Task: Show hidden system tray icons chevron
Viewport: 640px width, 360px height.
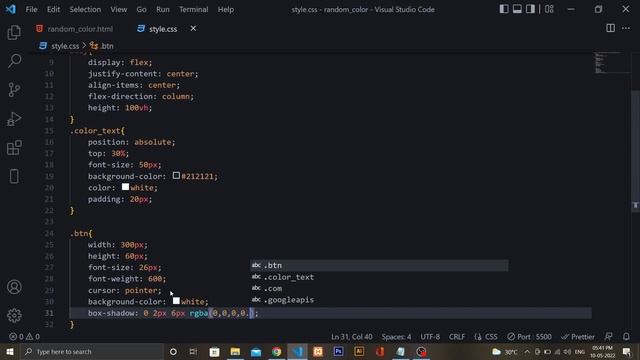Action: point(527,351)
